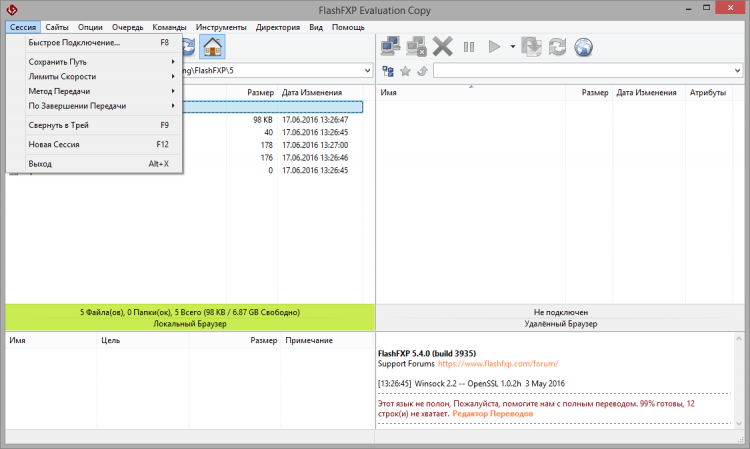Sort remote list by Дата Изменения column
The width and height of the screenshot is (750, 449).
[649, 93]
